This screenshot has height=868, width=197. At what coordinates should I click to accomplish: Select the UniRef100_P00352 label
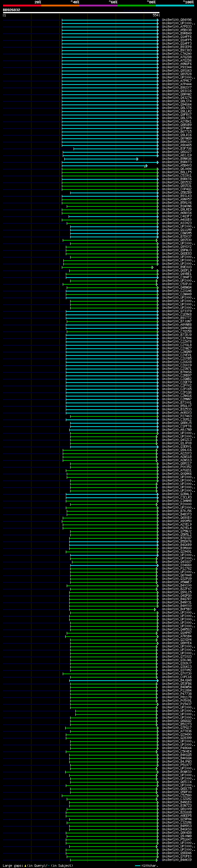(x=177, y=467)
